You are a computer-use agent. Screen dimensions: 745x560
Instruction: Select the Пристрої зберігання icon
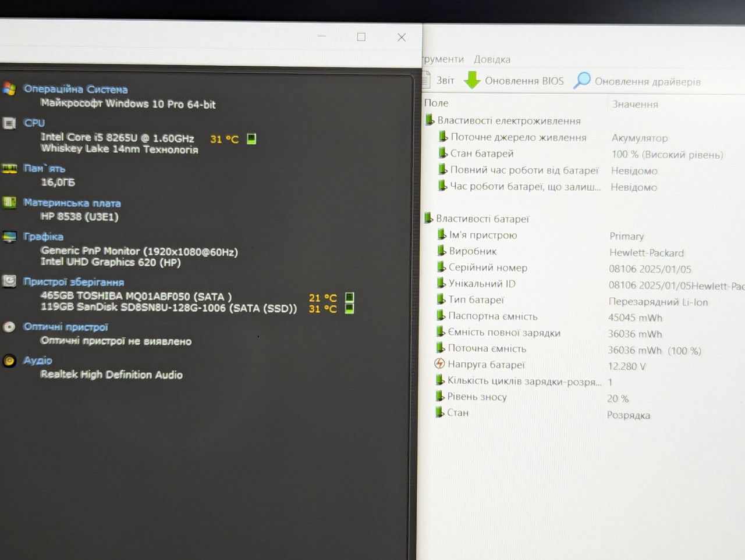[x=9, y=281]
